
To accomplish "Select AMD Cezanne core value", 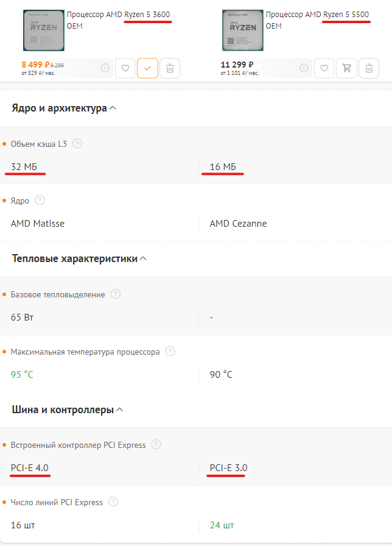I will point(238,224).
